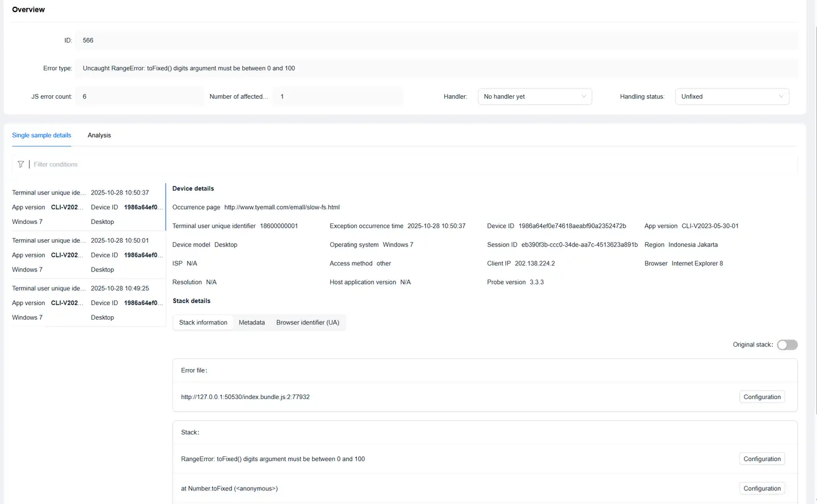This screenshot has width=817, height=504.
Task: Select the Single sample details tab
Action: click(41, 135)
